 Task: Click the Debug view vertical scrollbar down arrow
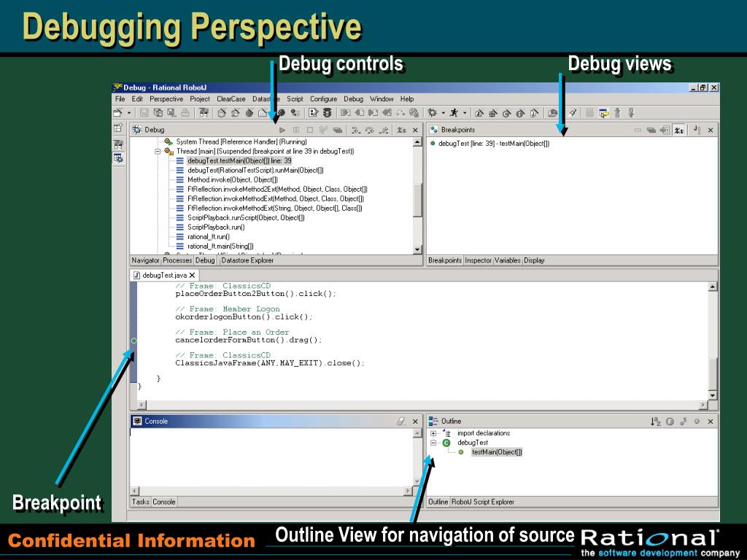click(417, 249)
